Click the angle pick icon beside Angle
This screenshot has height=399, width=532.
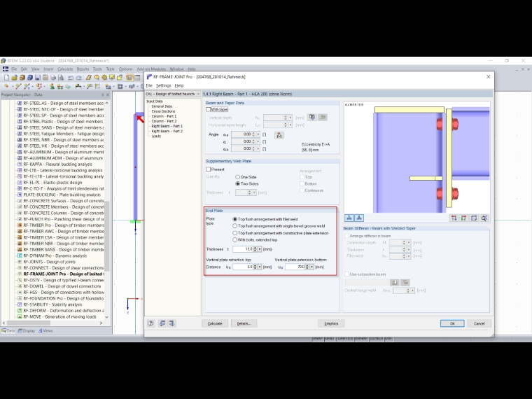pos(279,135)
